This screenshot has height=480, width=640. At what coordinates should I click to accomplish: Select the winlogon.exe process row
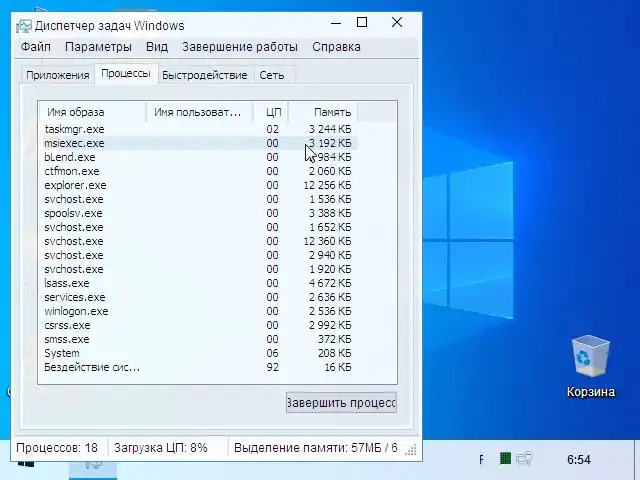click(198, 311)
